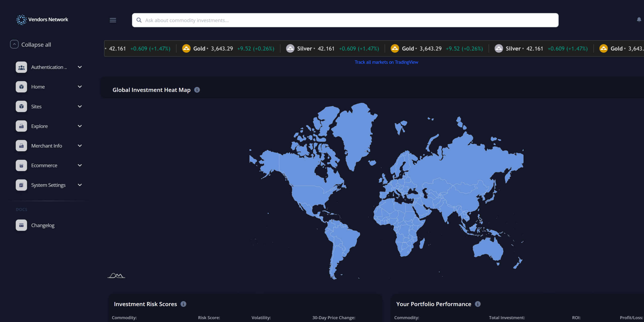Open the Explore menu item
This screenshot has height=322, width=644.
[39, 126]
